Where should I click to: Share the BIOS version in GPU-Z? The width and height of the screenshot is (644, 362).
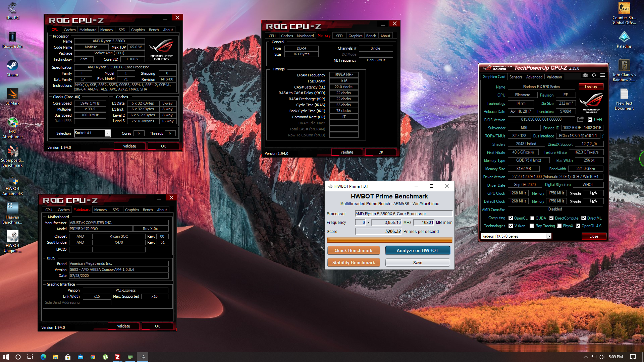580,119
